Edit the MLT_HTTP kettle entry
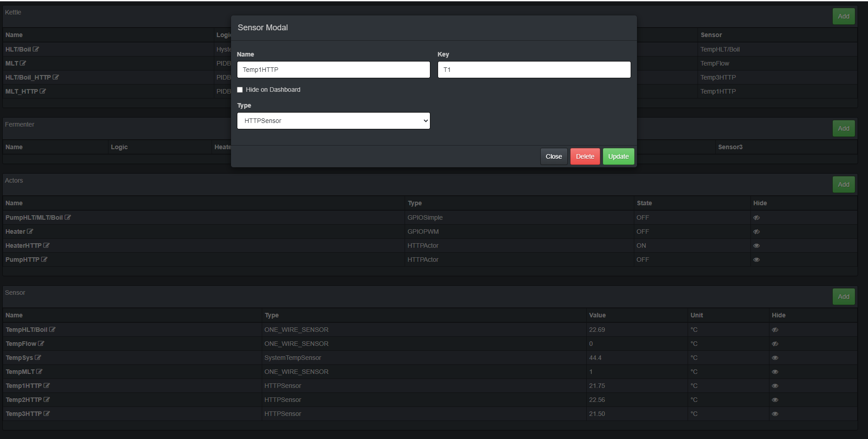Image resolution: width=868 pixels, height=439 pixels. pos(43,91)
